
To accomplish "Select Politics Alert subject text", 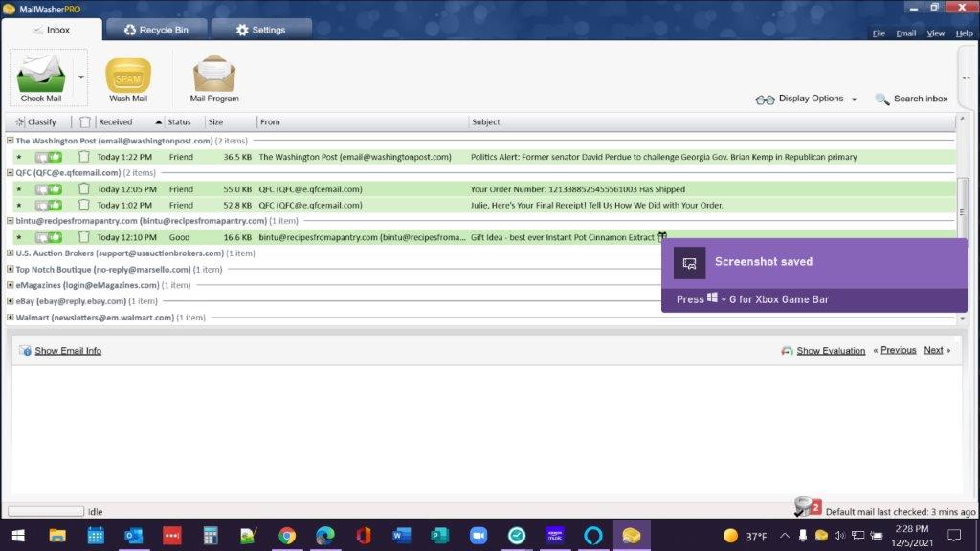I will (x=664, y=157).
